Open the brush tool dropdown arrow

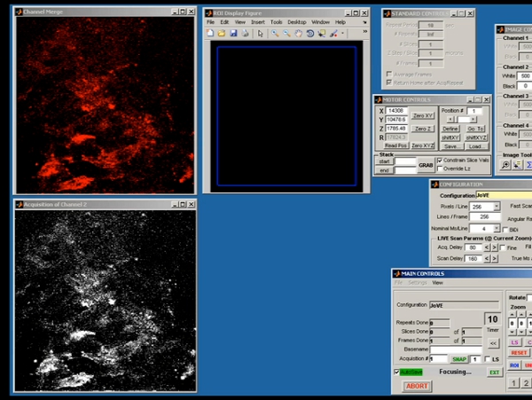[x=342, y=34]
